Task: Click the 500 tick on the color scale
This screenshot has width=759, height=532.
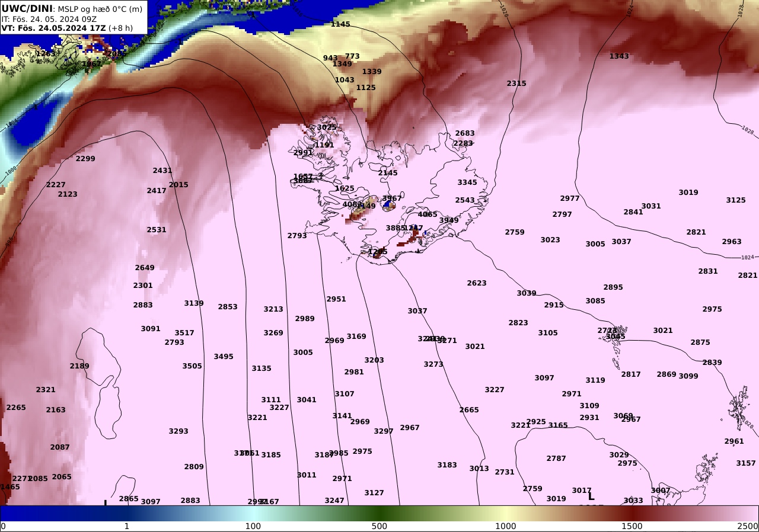Action: pos(379,526)
